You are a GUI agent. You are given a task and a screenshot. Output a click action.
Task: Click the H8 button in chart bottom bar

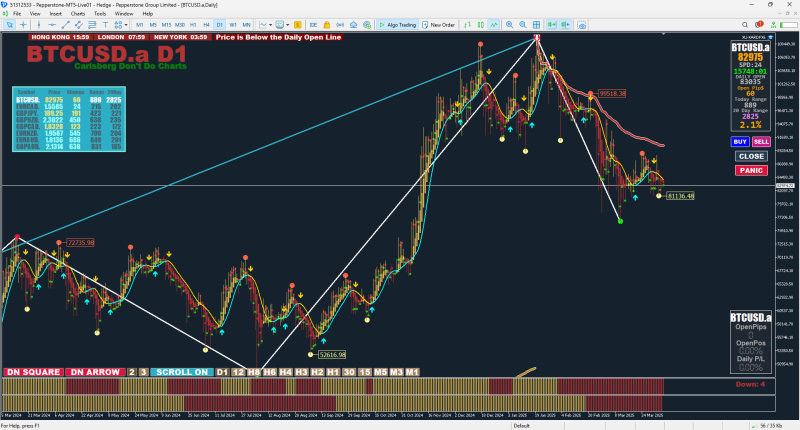click(x=254, y=372)
